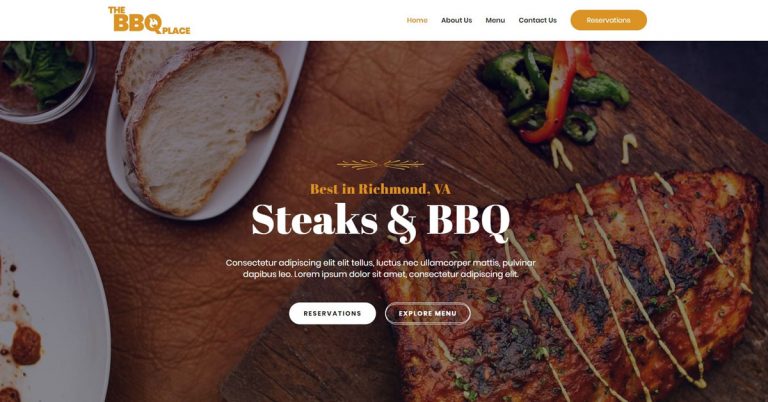Click the outlined Explore Menu button
The width and height of the screenshot is (768, 402).
[428, 313]
